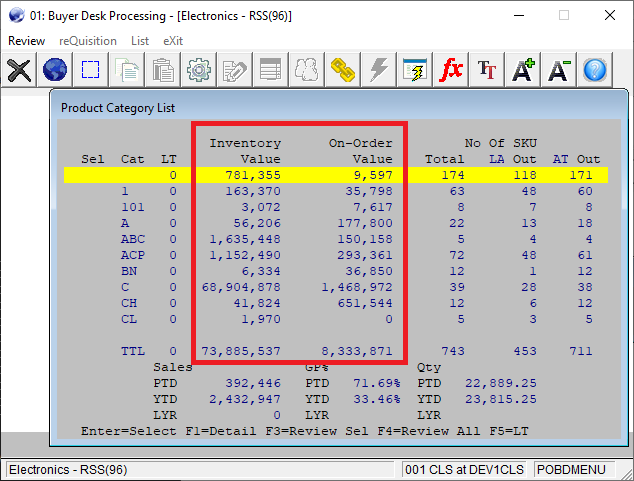Select category CL row
The height and width of the screenshot is (481, 634).
(336, 319)
